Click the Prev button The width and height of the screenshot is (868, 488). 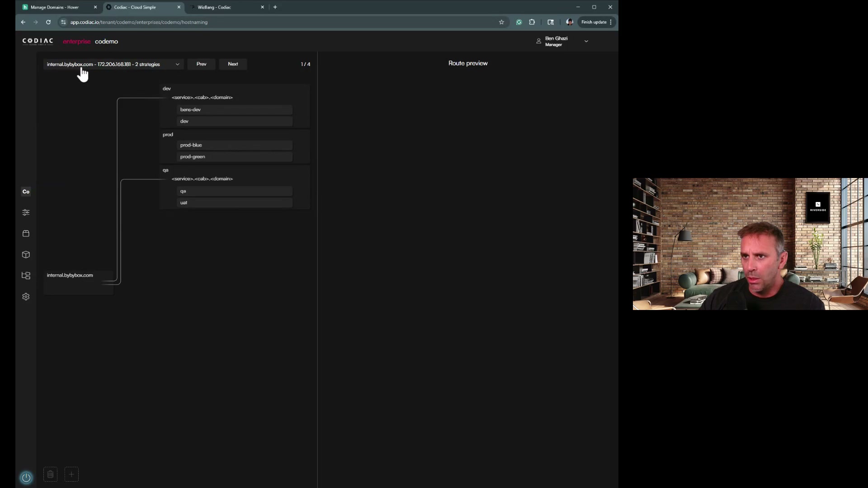(x=201, y=64)
